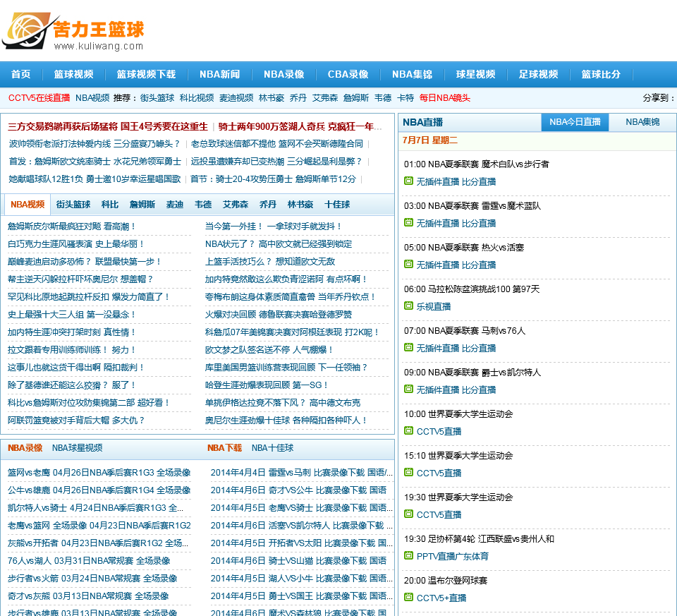Open CBA录像 navigation item
This screenshot has width=677, height=616.
coord(348,74)
